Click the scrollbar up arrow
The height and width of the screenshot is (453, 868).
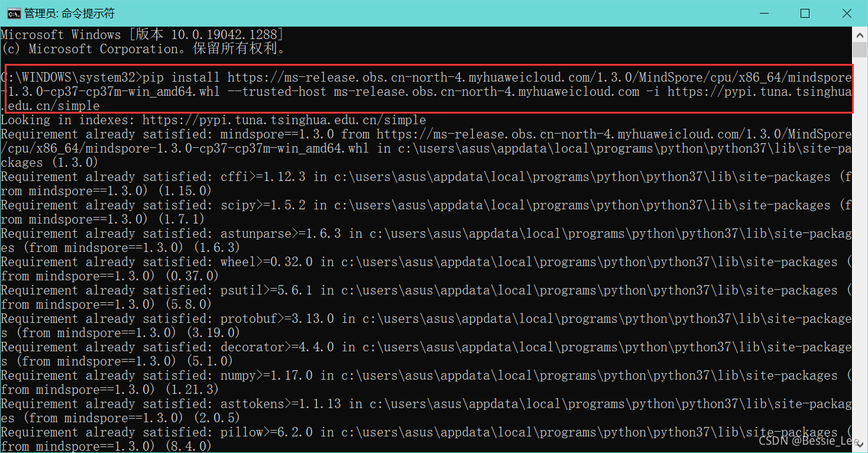[860, 35]
